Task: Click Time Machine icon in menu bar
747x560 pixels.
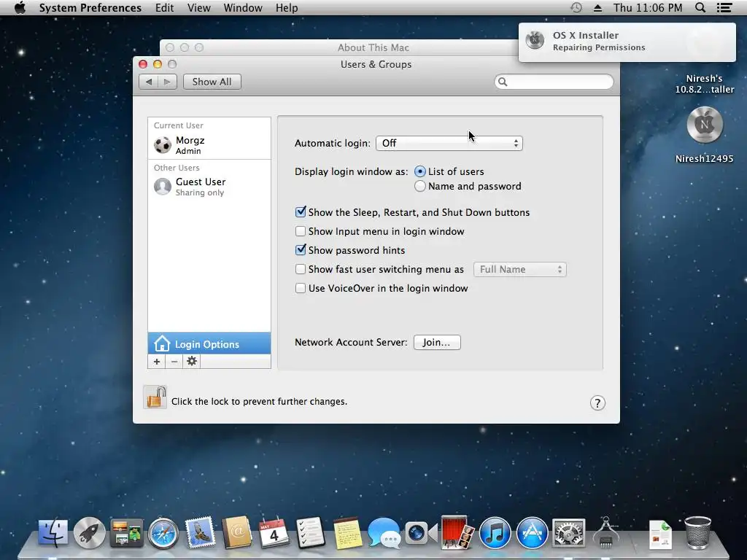Action: point(576,7)
